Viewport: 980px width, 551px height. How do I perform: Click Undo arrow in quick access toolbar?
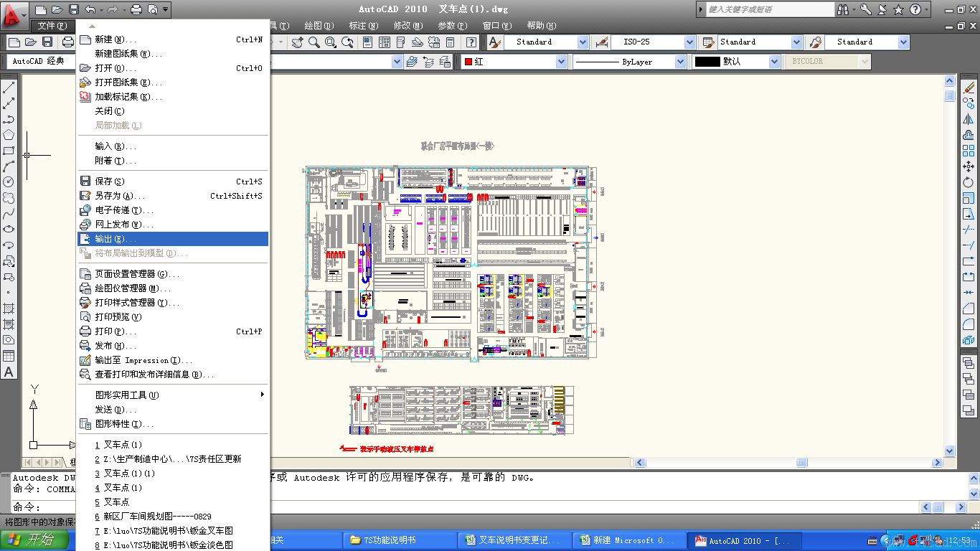pos(90,9)
